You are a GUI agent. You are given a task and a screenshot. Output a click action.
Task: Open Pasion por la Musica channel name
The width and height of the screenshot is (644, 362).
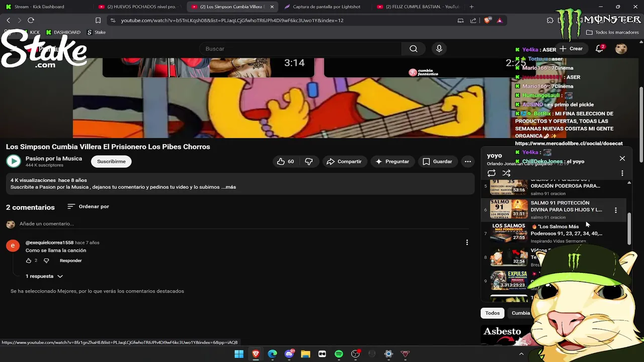click(x=54, y=158)
